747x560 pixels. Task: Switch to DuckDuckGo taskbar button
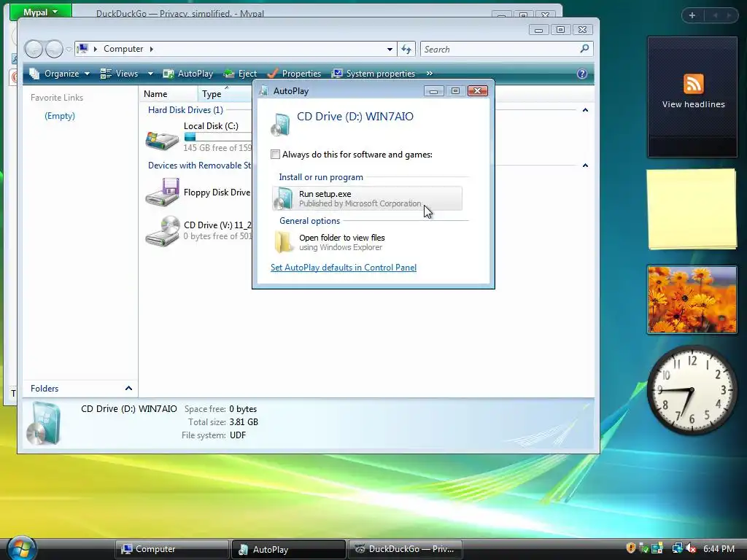pyautogui.click(x=406, y=549)
